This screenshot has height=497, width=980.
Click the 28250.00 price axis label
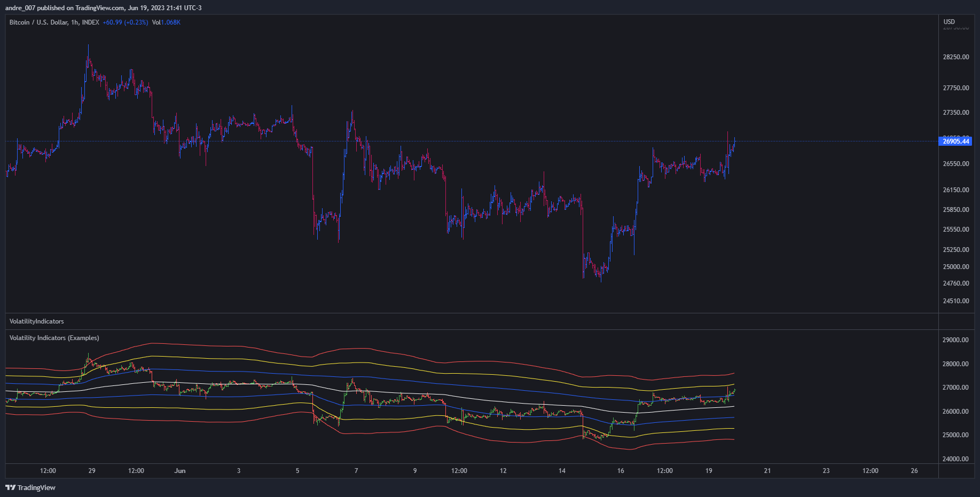956,57
